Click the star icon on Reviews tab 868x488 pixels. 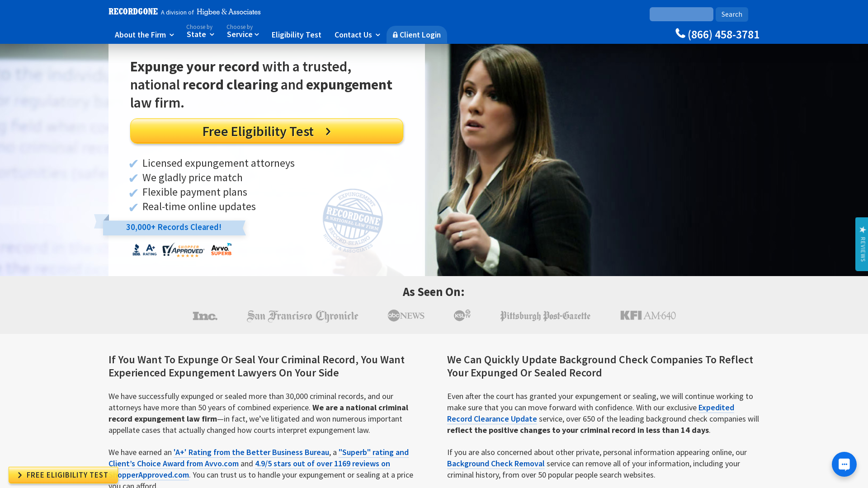[863, 230]
